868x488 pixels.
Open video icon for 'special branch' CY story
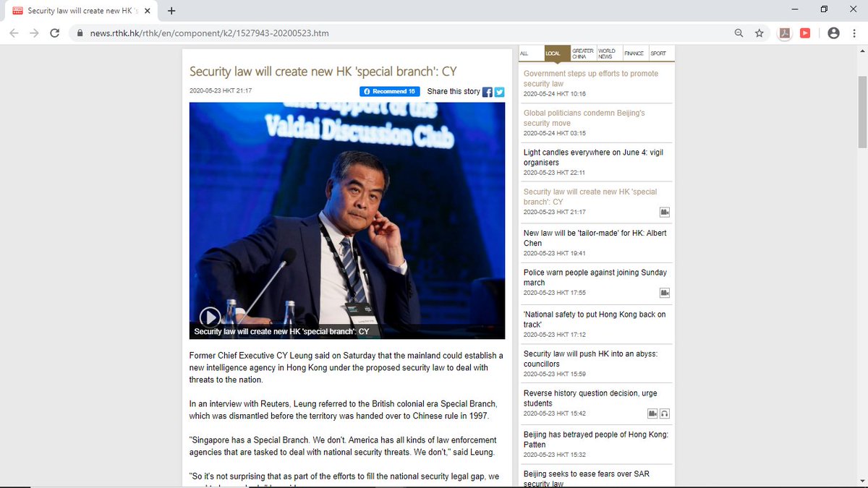click(664, 212)
